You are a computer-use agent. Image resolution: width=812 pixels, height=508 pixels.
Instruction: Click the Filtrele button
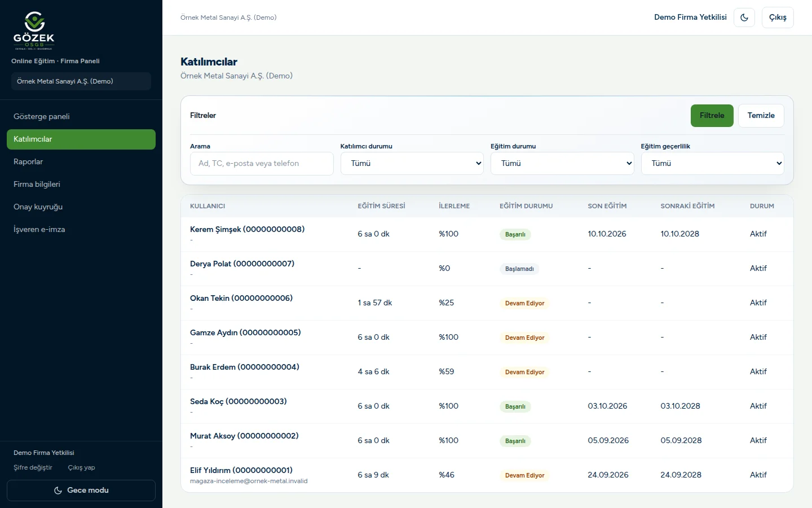tap(712, 116)
